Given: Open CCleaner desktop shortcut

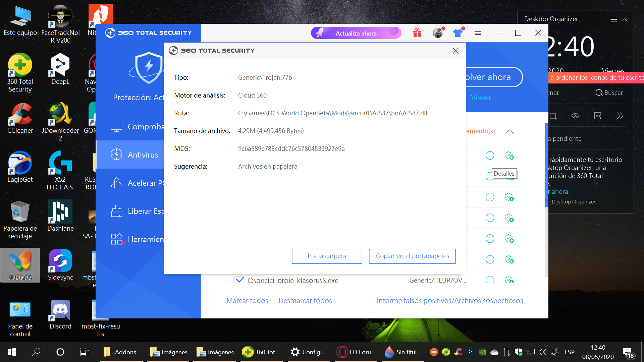Looking at the screenshot, I should click(x=20, y=118).
